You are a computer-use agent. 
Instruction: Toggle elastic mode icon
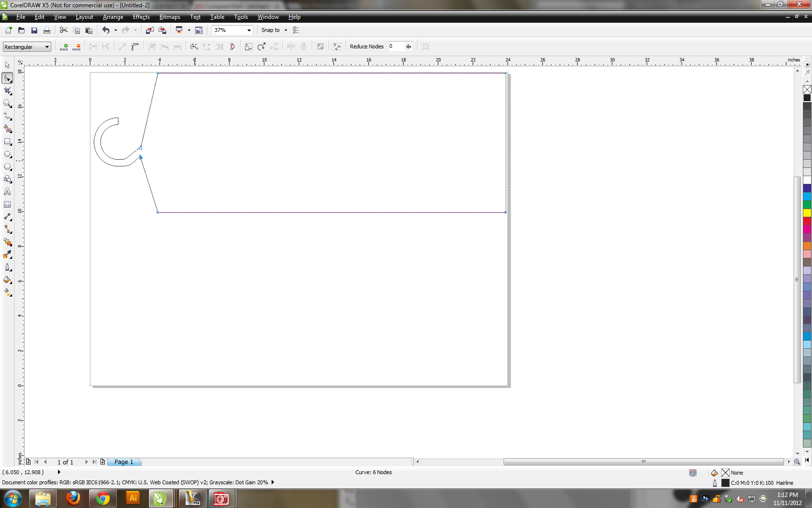pyautogui.click(x=320, y=46)
